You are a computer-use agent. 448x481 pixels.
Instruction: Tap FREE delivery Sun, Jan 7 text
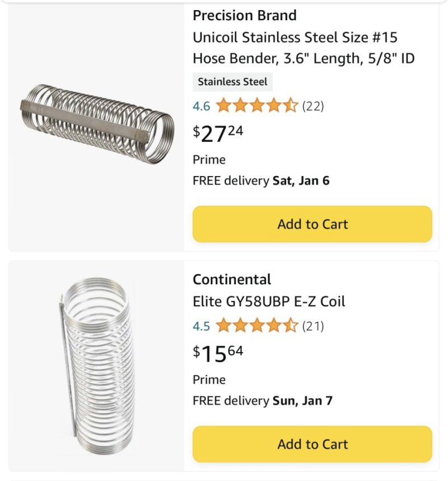(263, 401)
